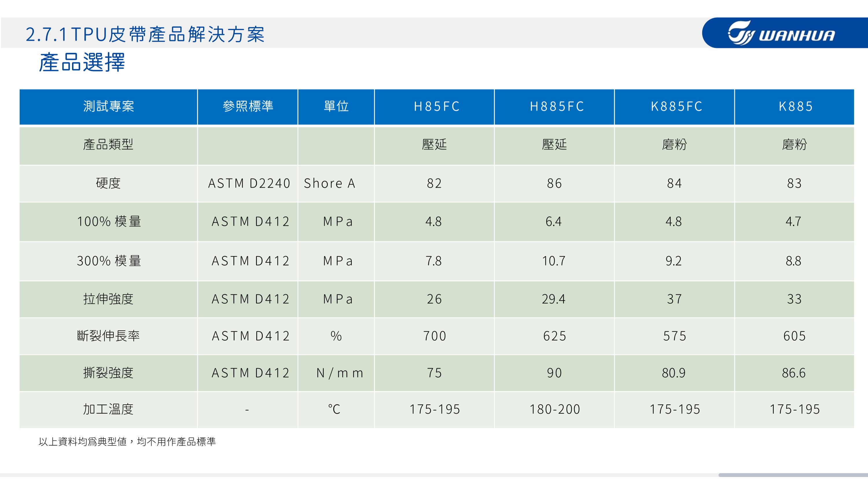Screen dimensions: 868x488
Task: Click the elongation value 575
Action: (x=675, y=336)
